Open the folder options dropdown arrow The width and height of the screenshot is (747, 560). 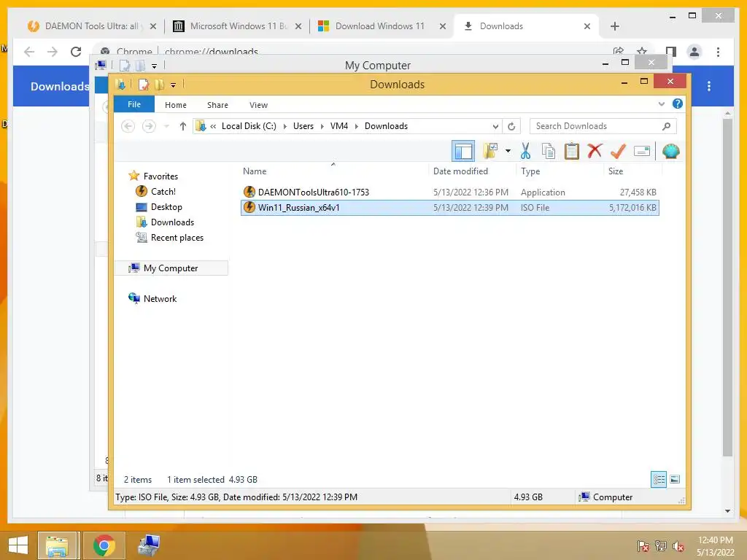point(508,152)
